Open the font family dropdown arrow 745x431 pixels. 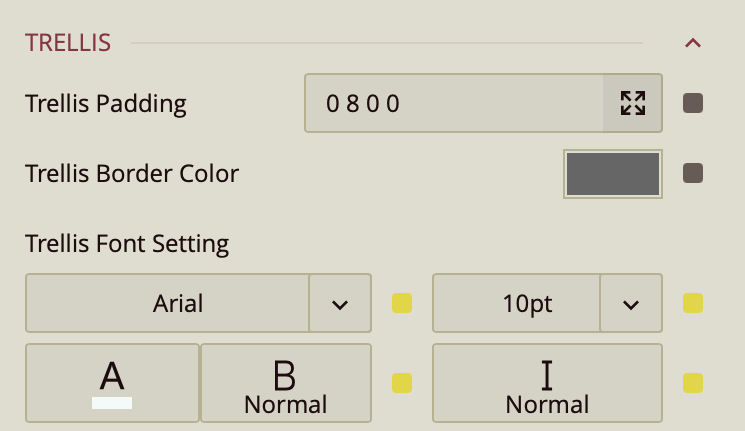(340, 303)
